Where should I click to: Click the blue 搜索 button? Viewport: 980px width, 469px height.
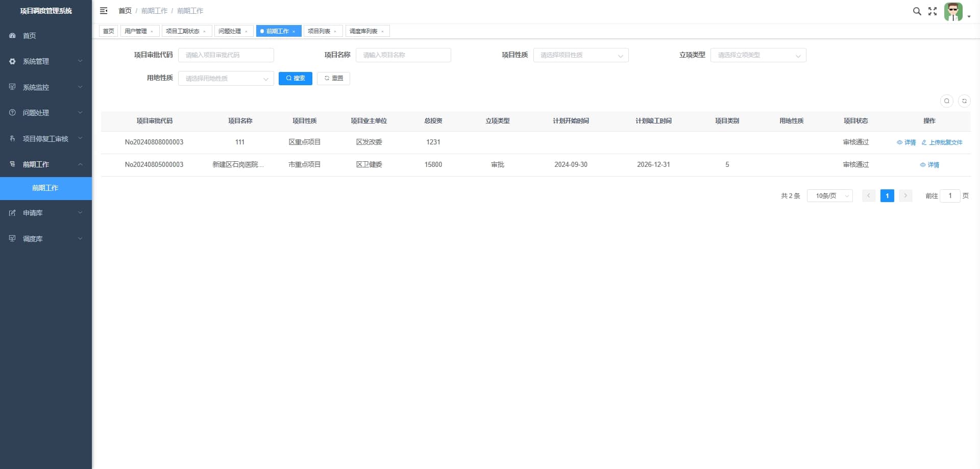(x=296, y=79)
